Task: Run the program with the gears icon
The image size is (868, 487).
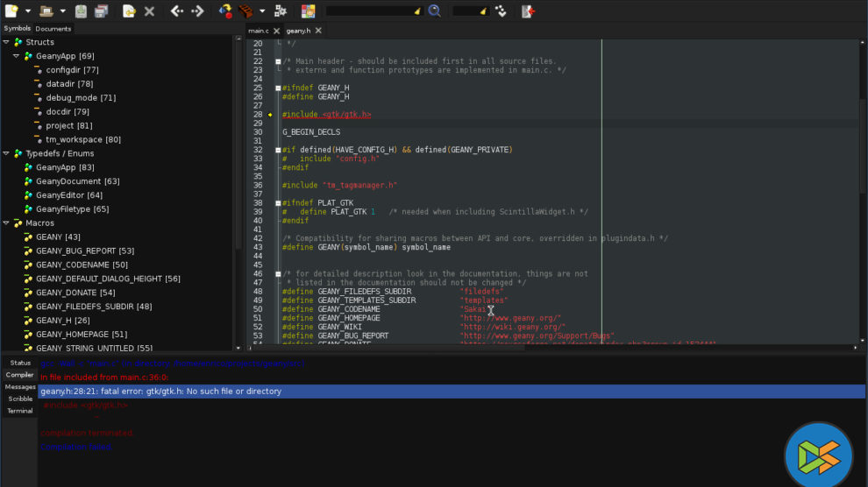Action: click(x=281, y=11)
